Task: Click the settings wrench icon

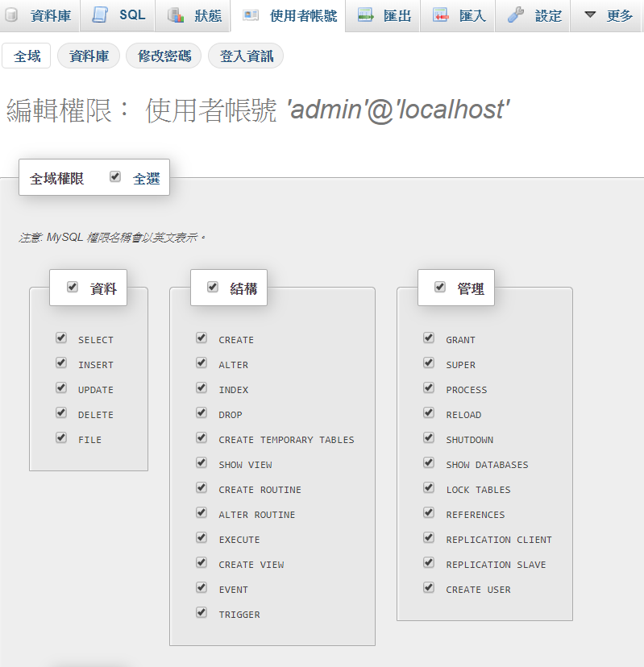Action: click(x=516, y=15)
